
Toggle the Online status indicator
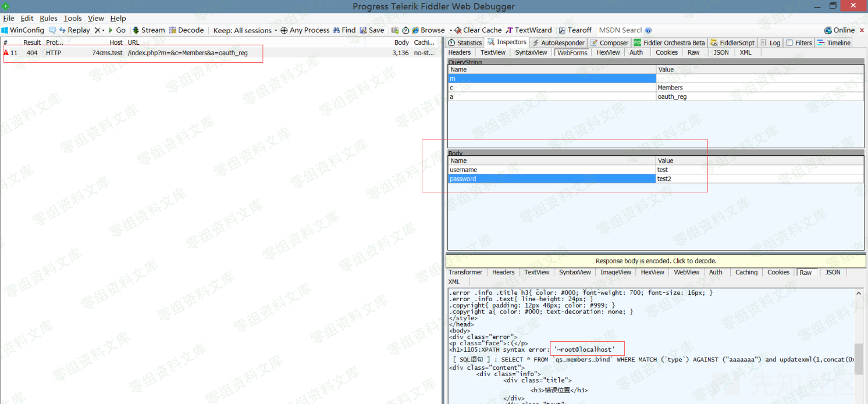(839, 30)
